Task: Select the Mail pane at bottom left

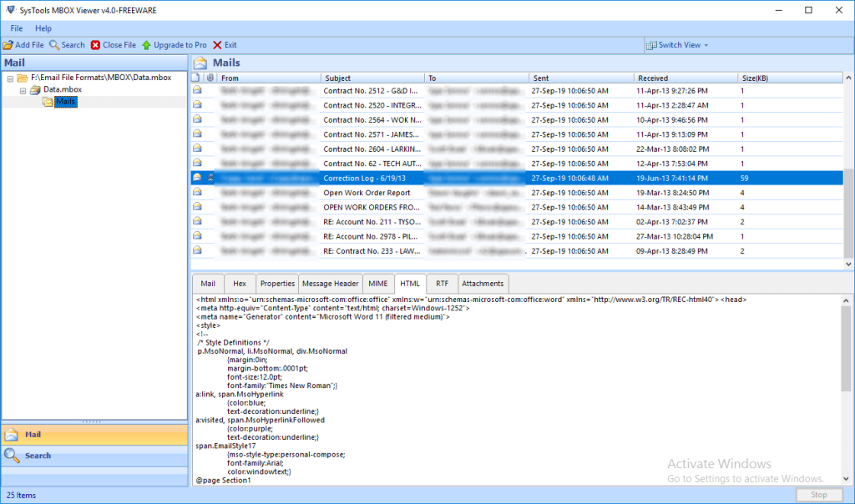Action: pos(94,435)
